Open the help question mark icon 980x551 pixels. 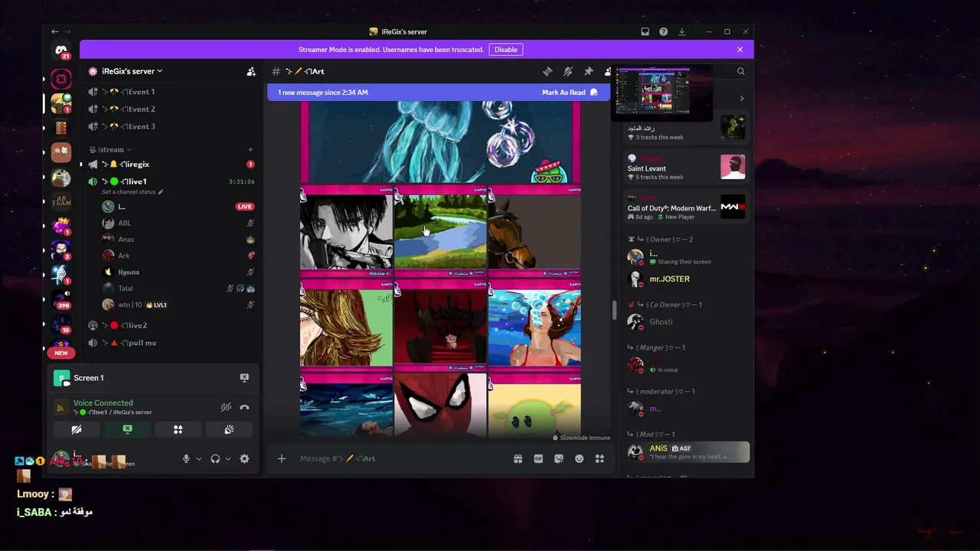pos(663,31)
